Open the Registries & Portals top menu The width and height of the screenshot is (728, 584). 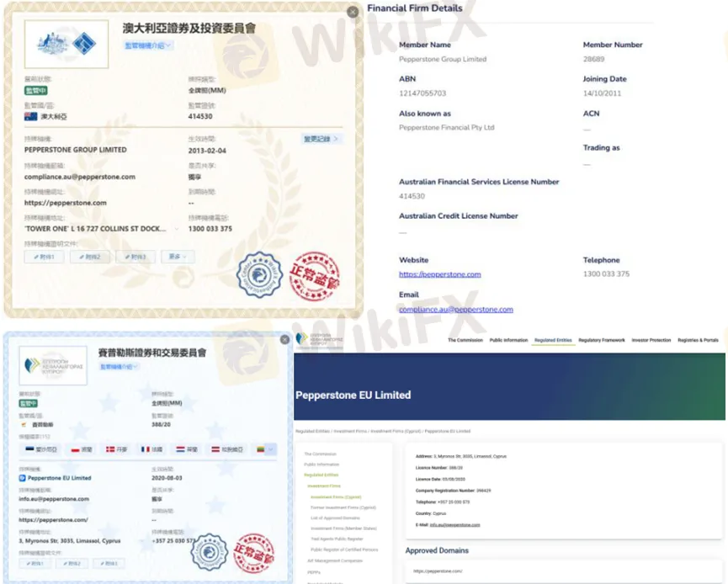click(x=698, y=340)
